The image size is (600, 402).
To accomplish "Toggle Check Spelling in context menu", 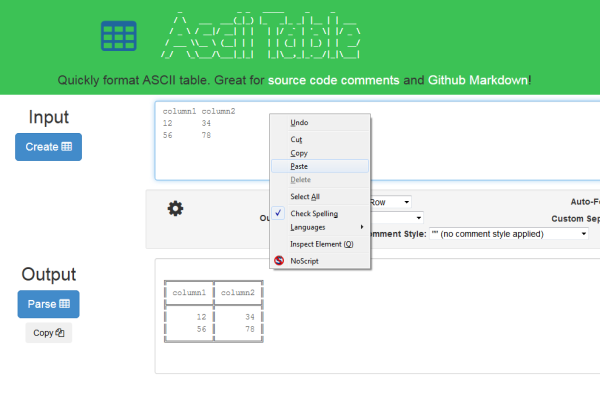I will [x=313, y=213].
